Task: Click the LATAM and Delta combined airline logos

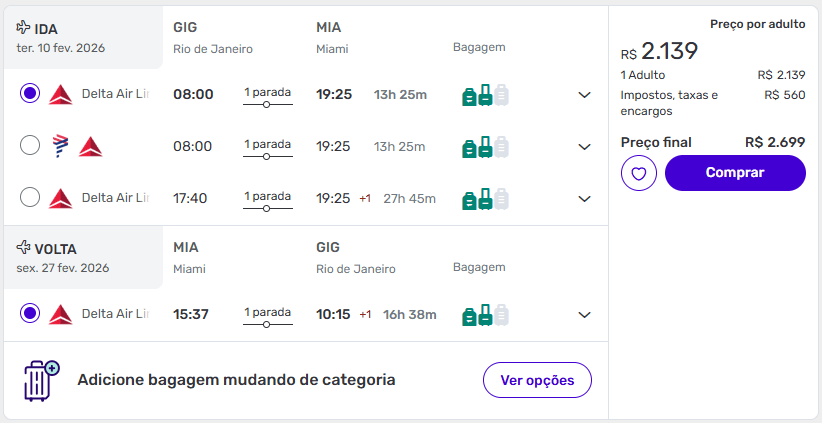Action: click(77, 146)
